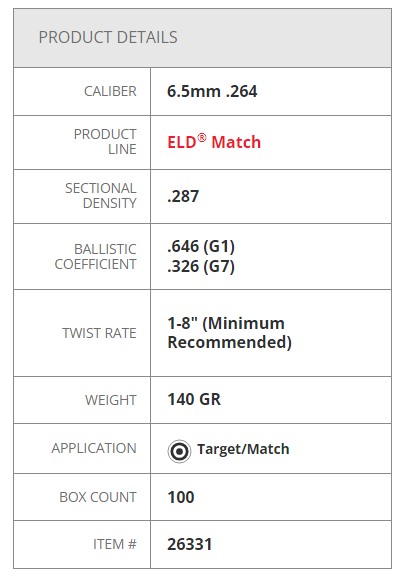The width and height of the screenshot is (406, 582).
Task: Click the .287 sectional density value
Action: click(183, 196)
